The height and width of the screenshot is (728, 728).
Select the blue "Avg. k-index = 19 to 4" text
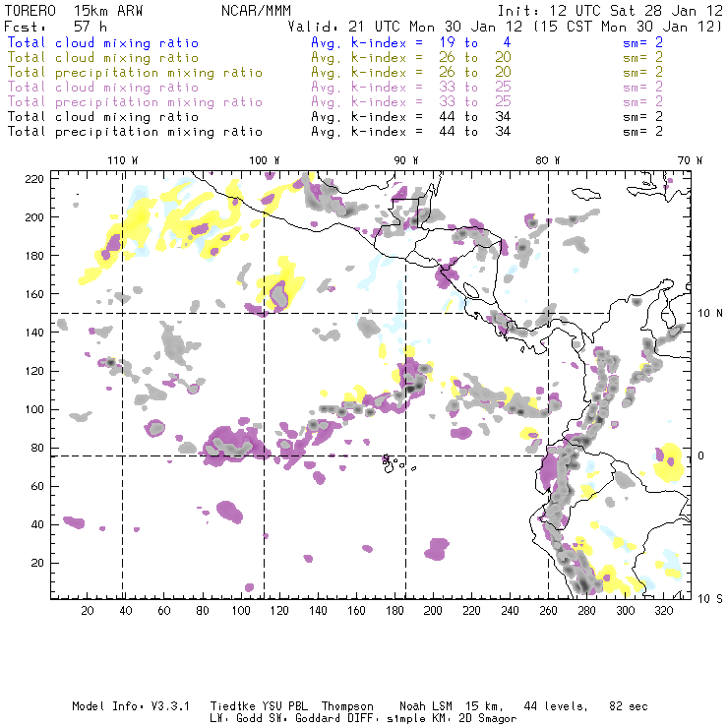click(411, 42)
